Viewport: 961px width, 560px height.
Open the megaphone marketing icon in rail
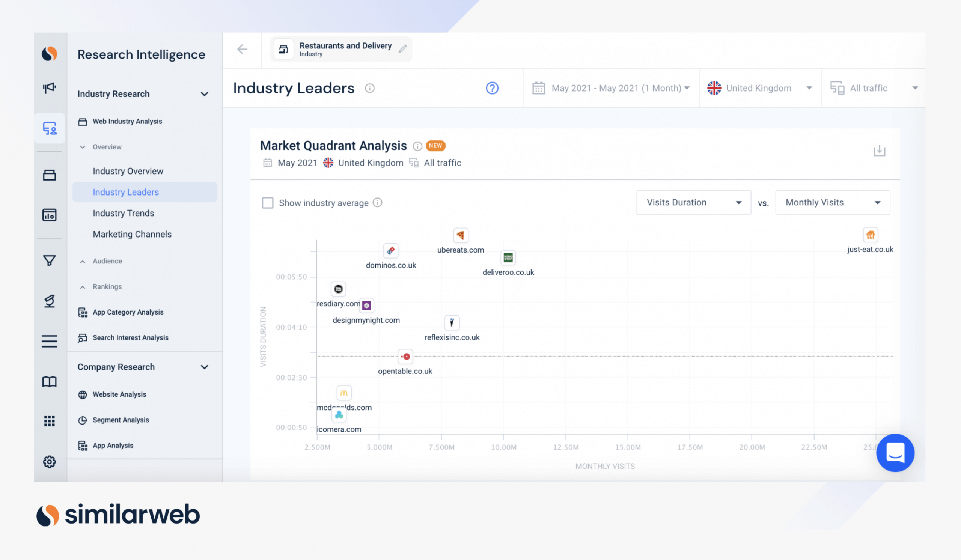(50, 88)
